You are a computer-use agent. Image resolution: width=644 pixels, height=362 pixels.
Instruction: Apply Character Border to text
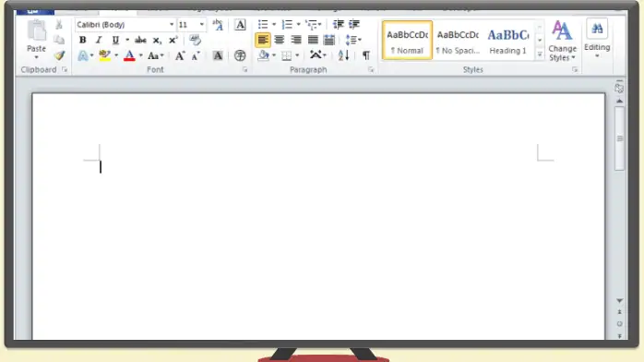pyautogui.click(x=240, y=25)
